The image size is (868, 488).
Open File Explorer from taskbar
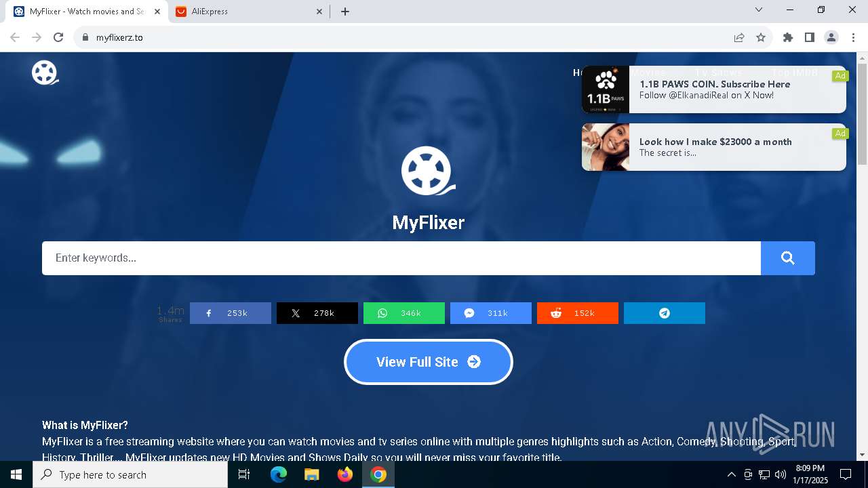(x=311, y=474)
